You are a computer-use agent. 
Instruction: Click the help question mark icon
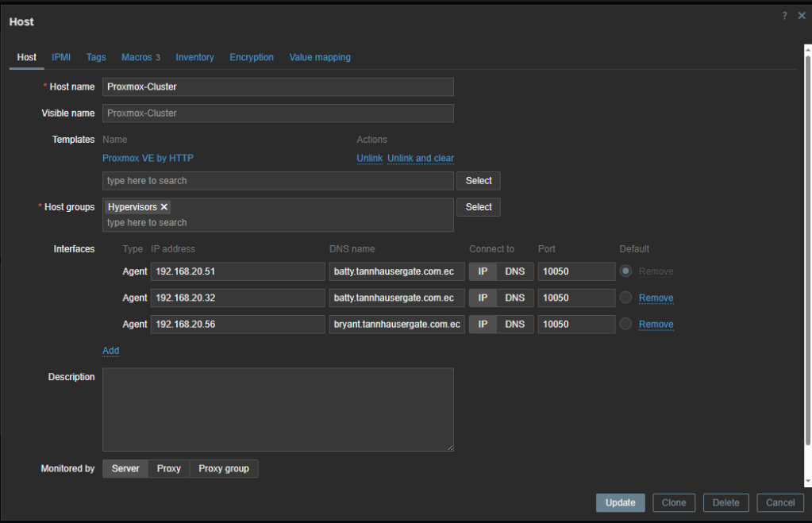[x=784, y=16]
